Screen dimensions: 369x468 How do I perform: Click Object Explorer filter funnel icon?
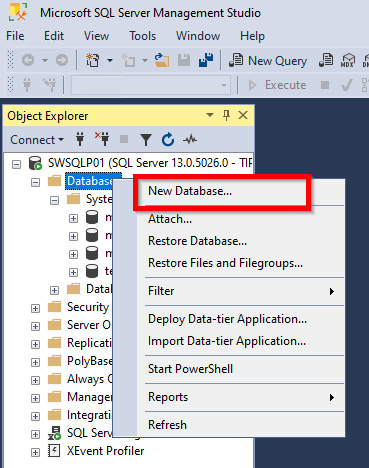point(146,140)
